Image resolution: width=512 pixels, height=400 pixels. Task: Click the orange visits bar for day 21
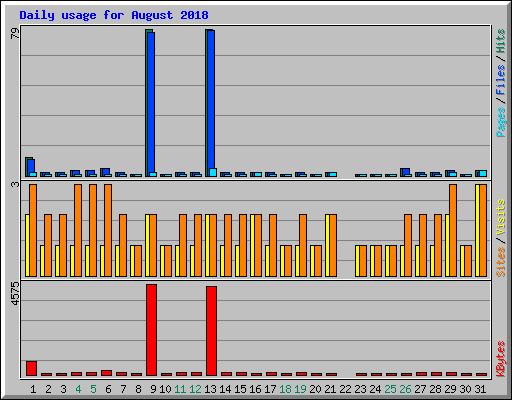pos(333,245)
